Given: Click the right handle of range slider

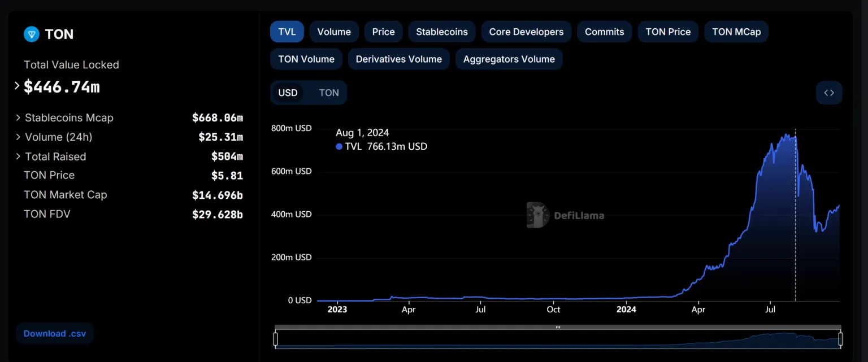Looking at the screenshot, I should click(x=840, y=339).
